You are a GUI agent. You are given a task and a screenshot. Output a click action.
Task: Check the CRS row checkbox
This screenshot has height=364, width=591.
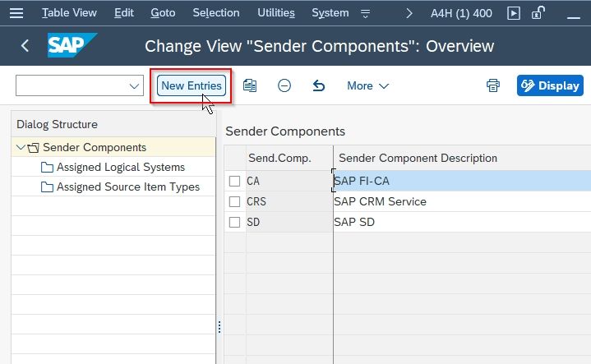[x=234, y=201]
